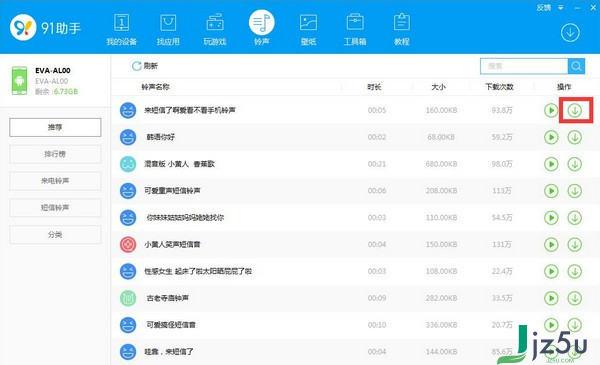Viewport: 600px width, 365px height.
Task: Play the 00:03 110.00KB ringtone
Action: (x=551, y=218)
